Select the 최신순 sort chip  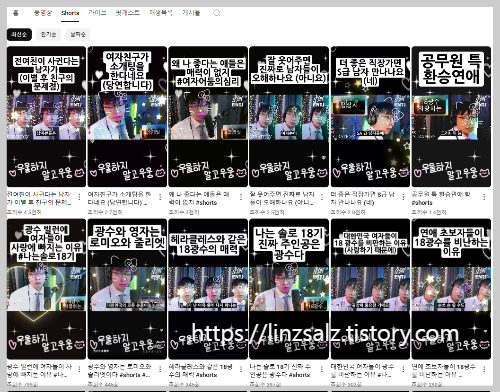tap(19, 34)
